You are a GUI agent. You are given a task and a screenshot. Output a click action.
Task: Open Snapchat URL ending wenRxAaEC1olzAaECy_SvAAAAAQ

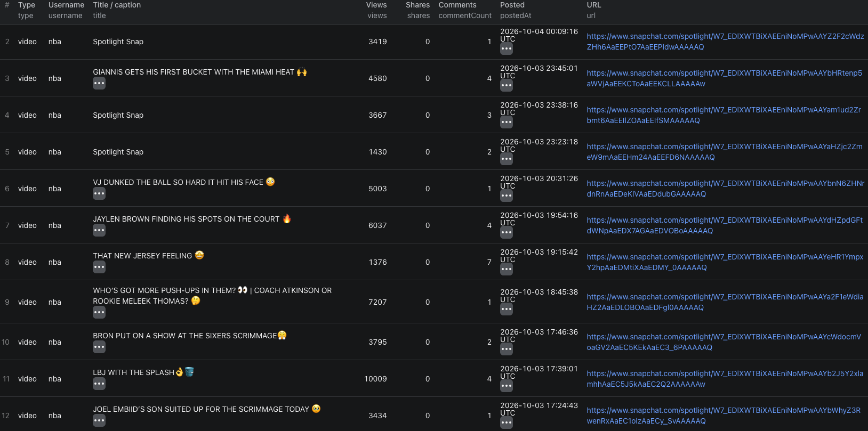point(724,416)
